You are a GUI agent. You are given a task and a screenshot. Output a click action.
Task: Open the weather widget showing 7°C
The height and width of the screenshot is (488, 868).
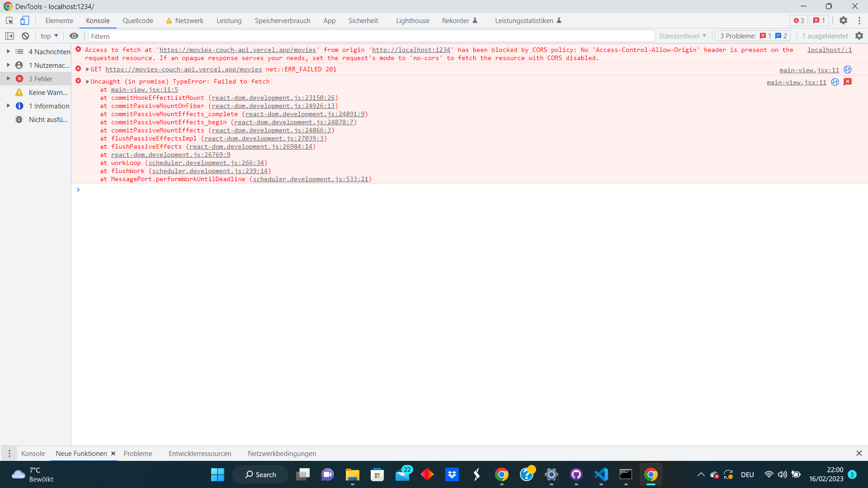click(33, 474)
